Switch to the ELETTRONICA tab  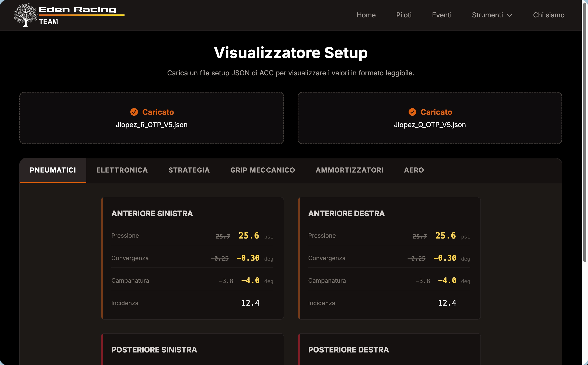click(x=122, y=170)
